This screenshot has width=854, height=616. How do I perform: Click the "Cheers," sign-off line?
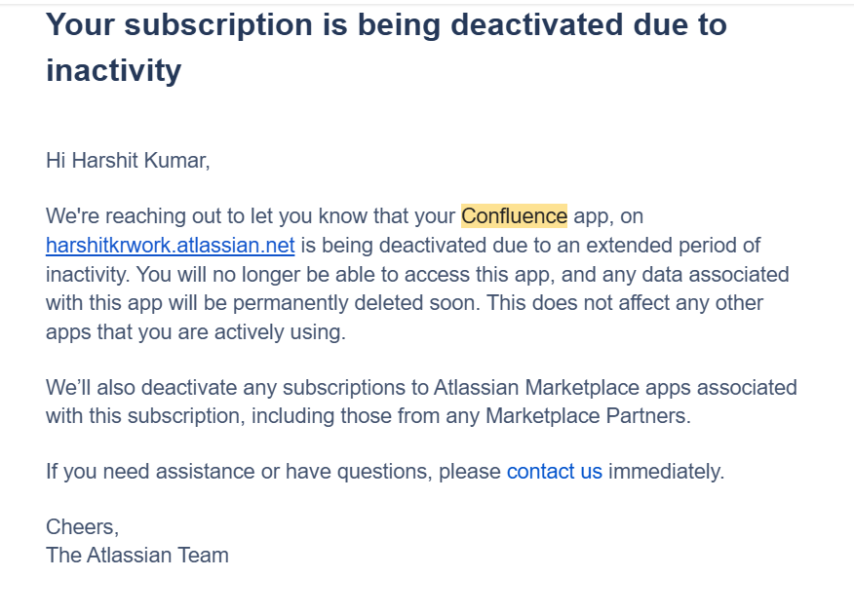[x=82, y=527]
